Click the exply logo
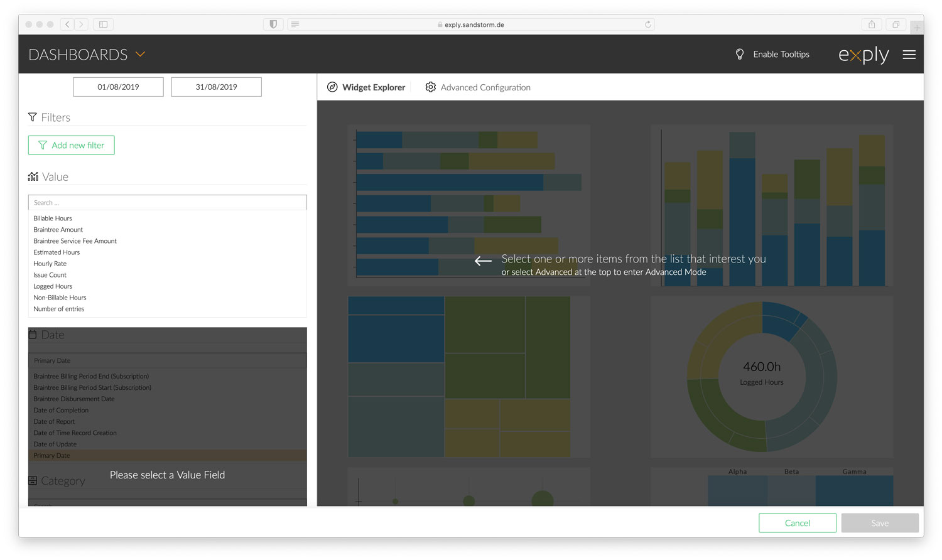The width and height of the screenshot is (942, 560). point(863,55)
